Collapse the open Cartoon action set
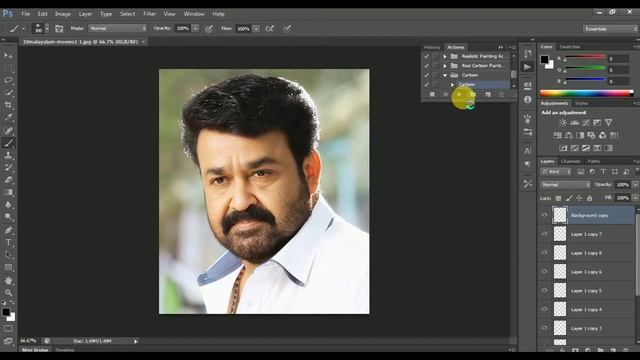The height and width of the screenshot is (360, 640). point(445,75)
